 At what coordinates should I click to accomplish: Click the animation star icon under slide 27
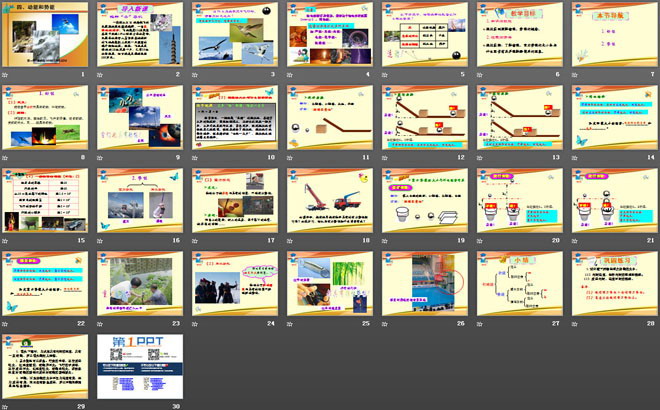[480, 323]
